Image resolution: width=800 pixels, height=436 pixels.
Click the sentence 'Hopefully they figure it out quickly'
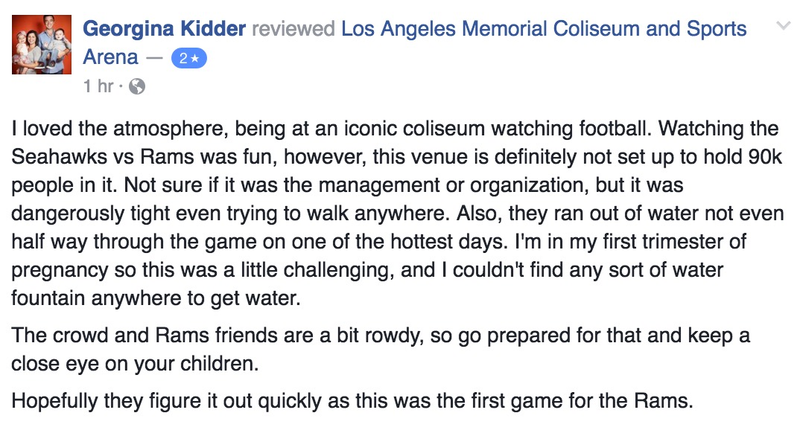click(x=352, y=401)
